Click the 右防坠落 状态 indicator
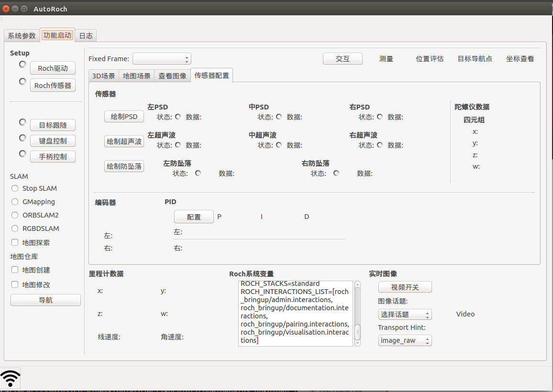This screenshot has width=553, height=392. click(336, 174)
